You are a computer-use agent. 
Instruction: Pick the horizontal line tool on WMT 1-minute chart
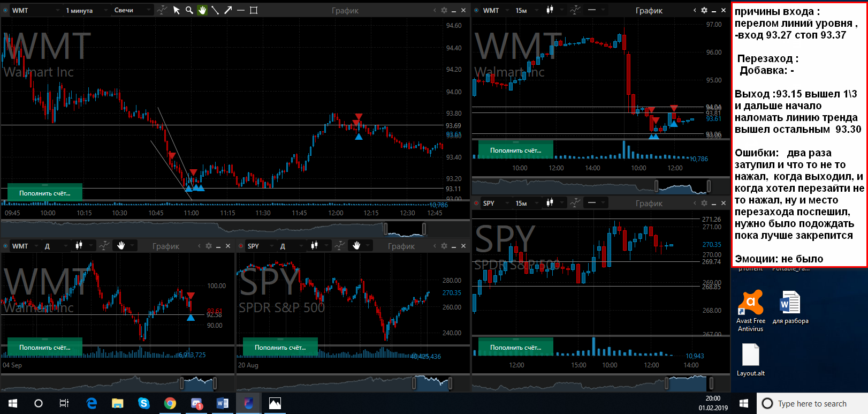point(241,10)
